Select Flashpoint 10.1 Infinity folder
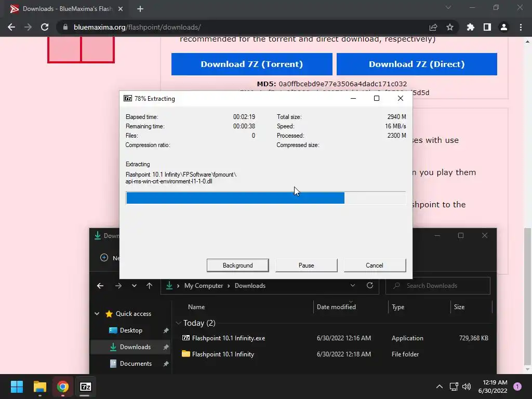532x399 pixels. [223, 354]
